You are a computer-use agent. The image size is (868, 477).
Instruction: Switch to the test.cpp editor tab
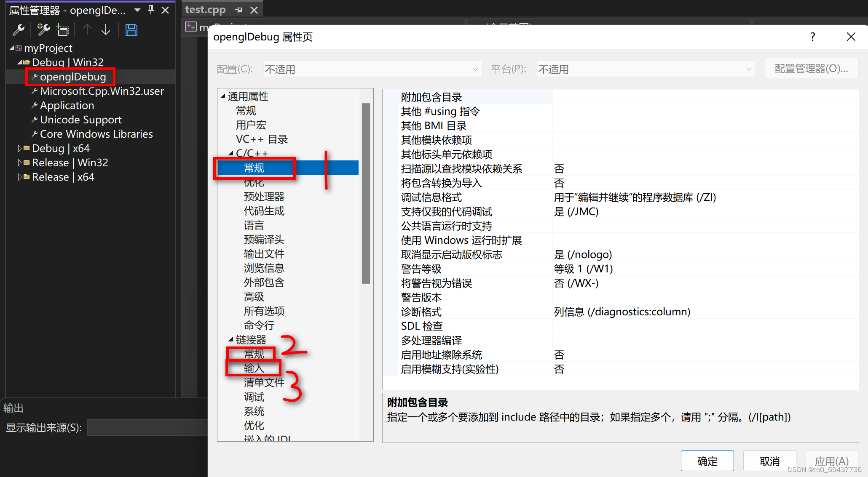[x=205, y=9]
